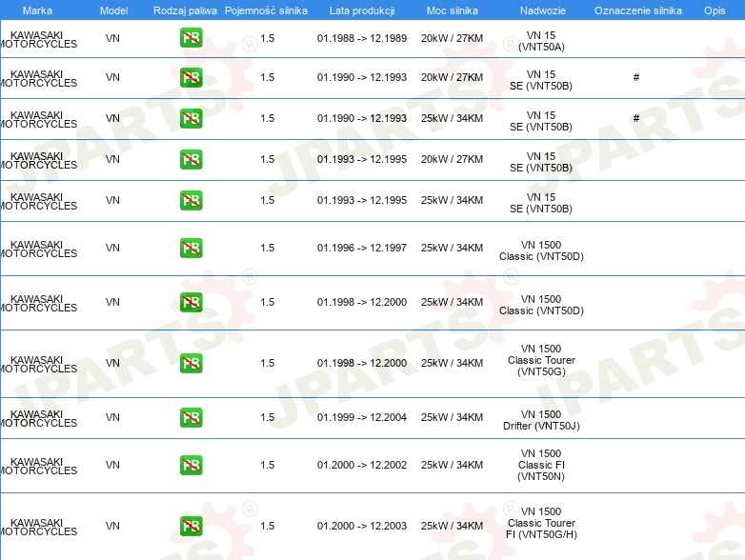
Task: Click 25kW / 34KM in Classic Tourer FI row
Action: 452,526
